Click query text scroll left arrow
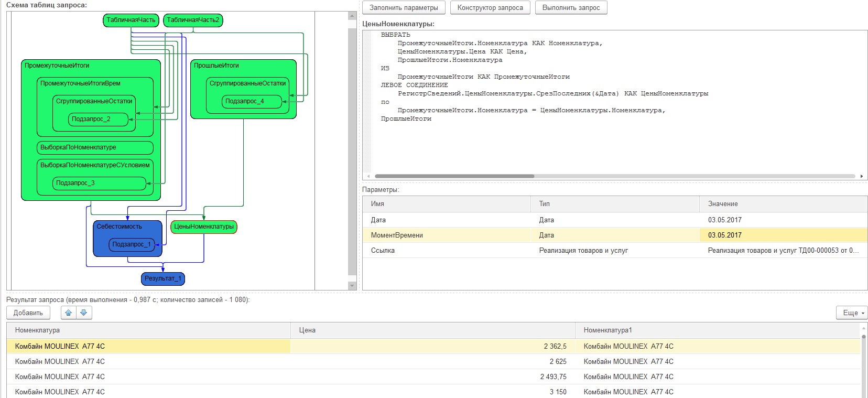868x398 pixels. pos(368,176)
